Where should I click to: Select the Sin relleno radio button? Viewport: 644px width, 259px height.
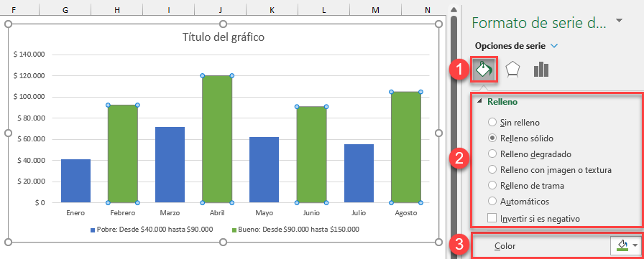tap(492, 122)
